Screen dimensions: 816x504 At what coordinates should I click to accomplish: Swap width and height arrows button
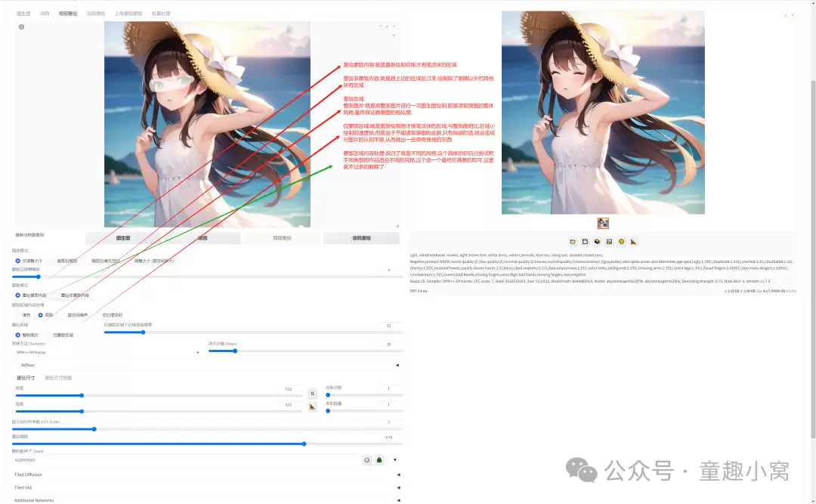point(312,394)
